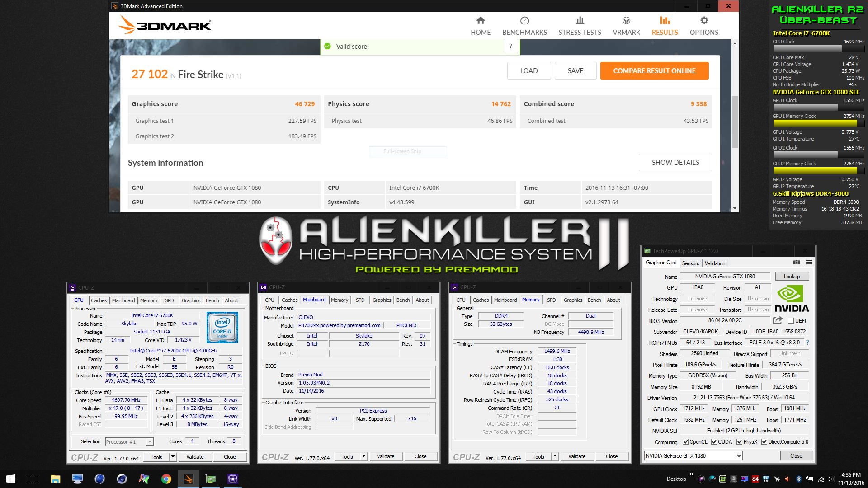Toggle the CUDA checkbox in GPU-Z
The height and width of the screenshot is (488, 868).
[714, 442]
